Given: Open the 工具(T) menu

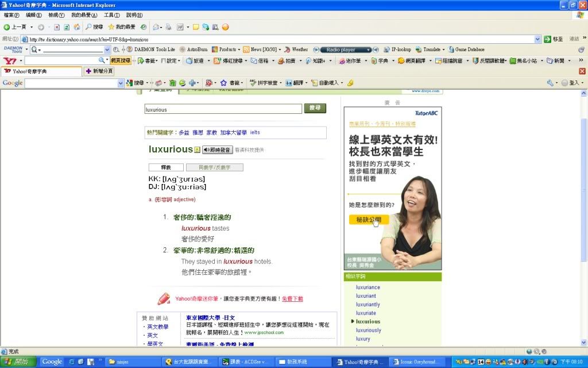Looking at the screenshot, I should coord(112,15).
